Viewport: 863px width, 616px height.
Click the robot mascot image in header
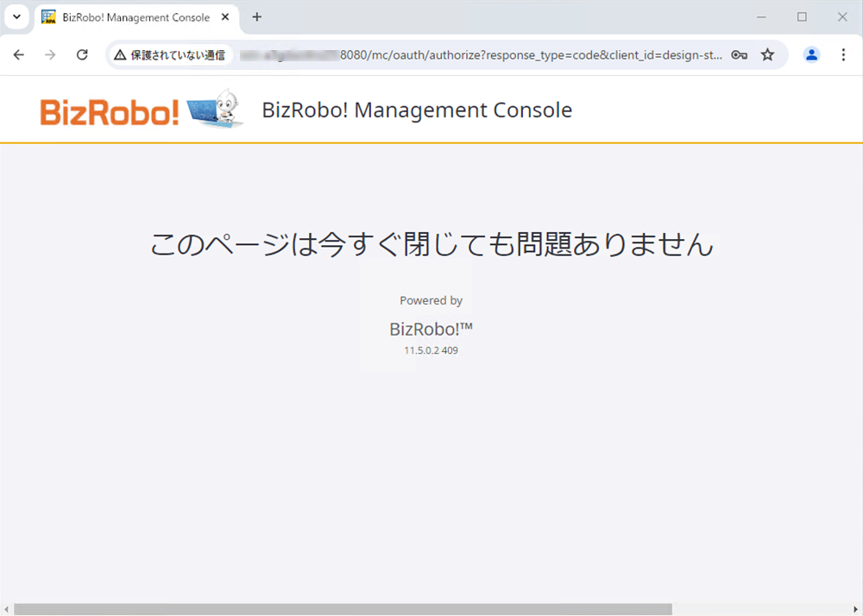[x=215, y=109]
